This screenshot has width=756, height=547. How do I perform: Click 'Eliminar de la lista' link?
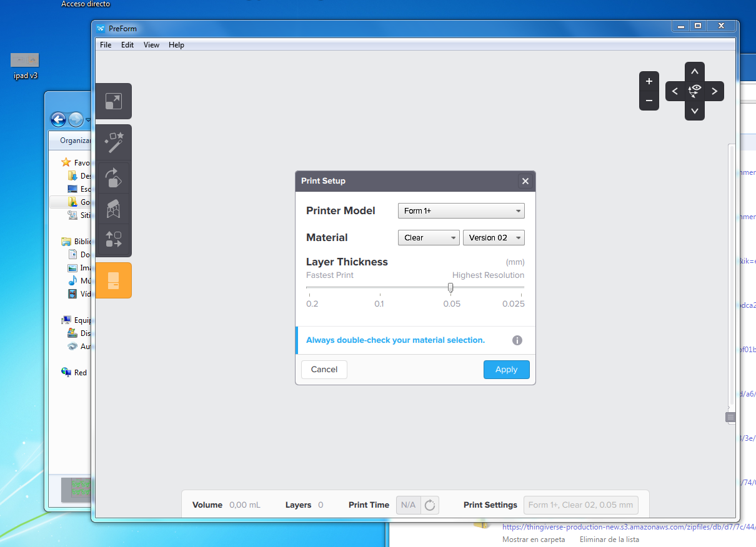pyautogui.click(x=609, y=540)
